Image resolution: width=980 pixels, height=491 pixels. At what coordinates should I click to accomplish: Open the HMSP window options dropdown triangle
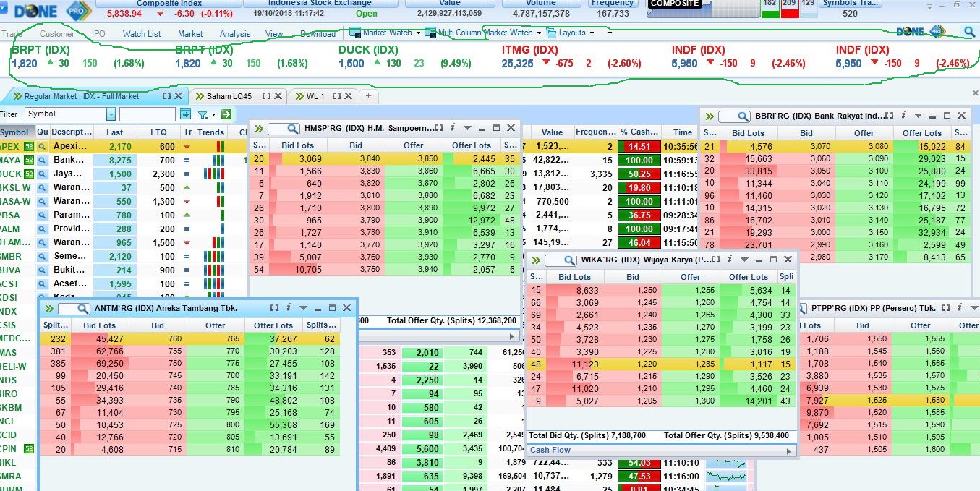pos(467,129)
